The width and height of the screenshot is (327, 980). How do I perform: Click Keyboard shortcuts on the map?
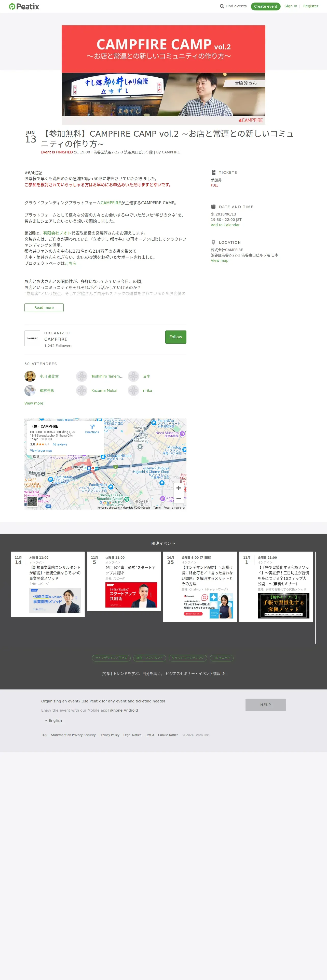coord(108,508)
